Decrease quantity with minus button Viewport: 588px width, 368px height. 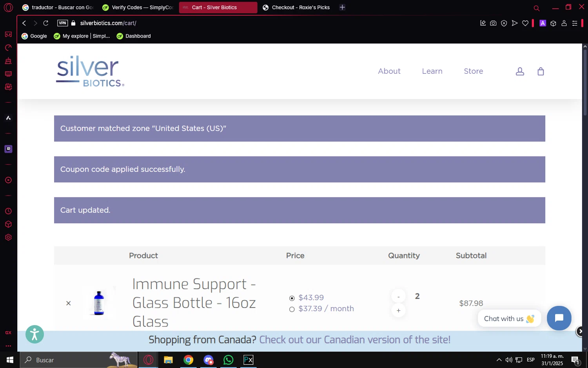tap(398, 297)
